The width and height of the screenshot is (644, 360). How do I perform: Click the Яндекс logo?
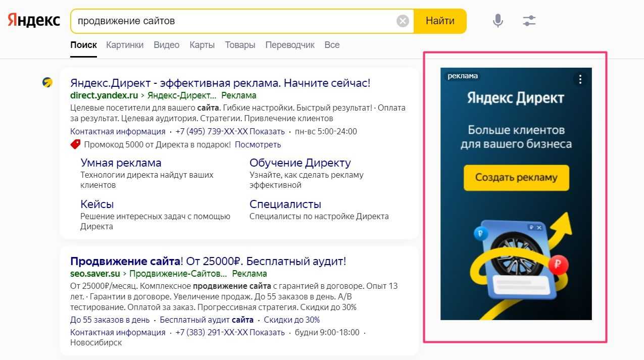pyautogui.click(x=33, y=21)
